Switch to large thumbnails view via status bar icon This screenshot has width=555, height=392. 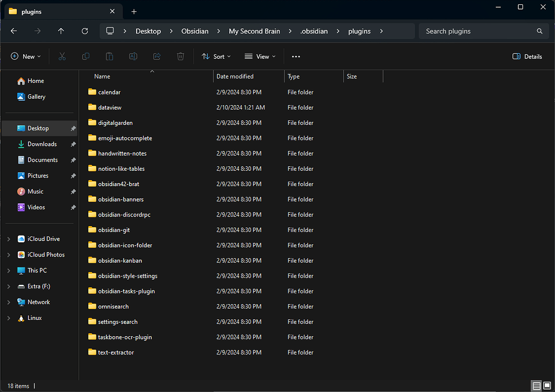(548, 385)
